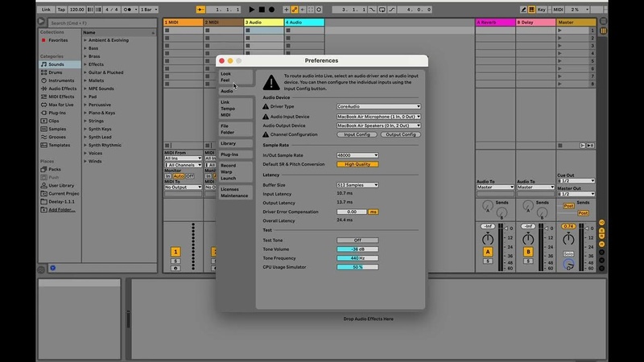Select the Drums category in browser

[55, 72]
